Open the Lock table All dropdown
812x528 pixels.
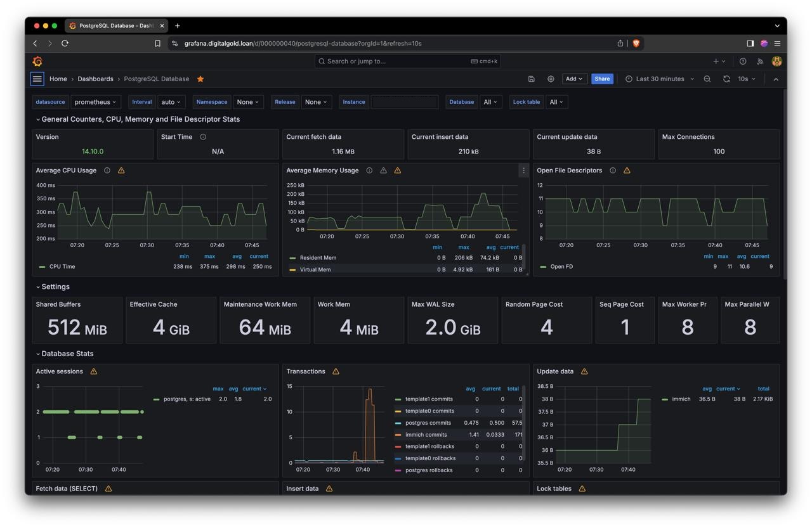pos(556,102)
